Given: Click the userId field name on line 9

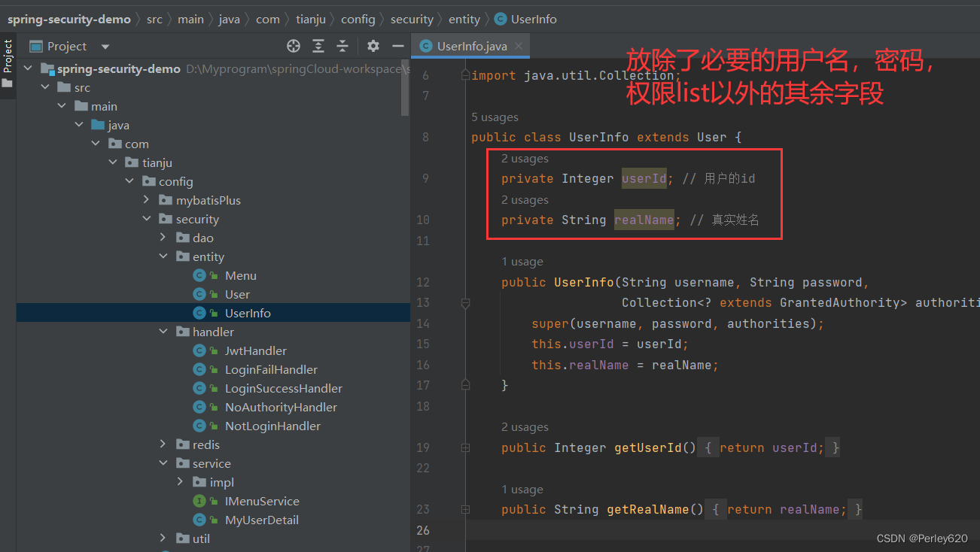Looking at the screenshot, I should 644,178.
